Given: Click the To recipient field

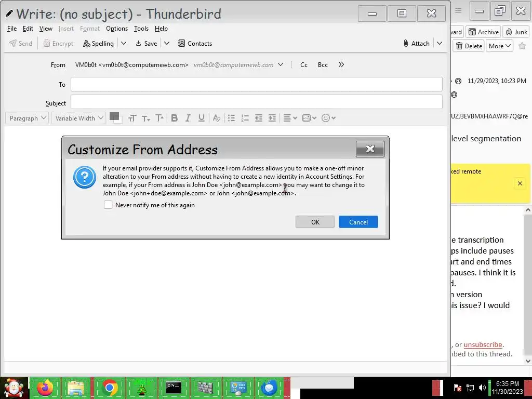Looking at the screenshot, I should 257,84.
